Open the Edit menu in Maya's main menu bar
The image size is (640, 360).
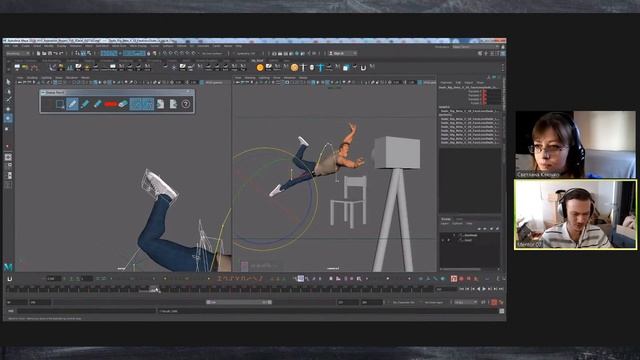click(x=15, y=46)
